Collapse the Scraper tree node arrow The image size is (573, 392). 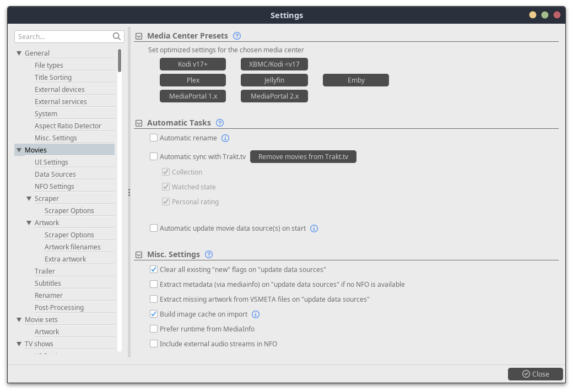click(x=29, y=199)
